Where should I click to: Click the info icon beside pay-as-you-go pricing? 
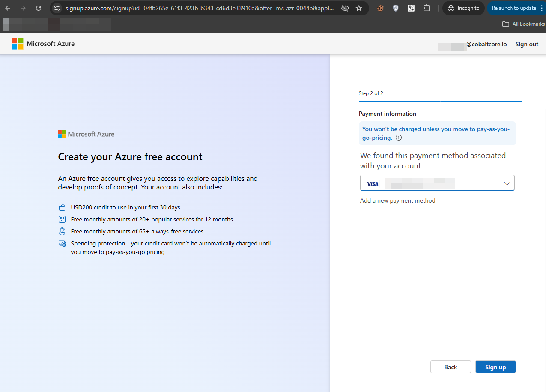399,138
